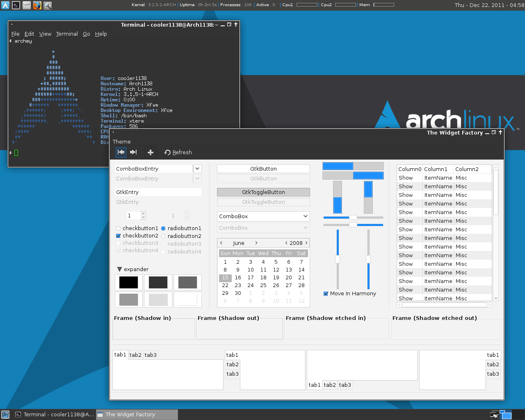The width and height of the screenshot is (525, 420).
Task: Open the application finder from the panel
Action: 48,5
